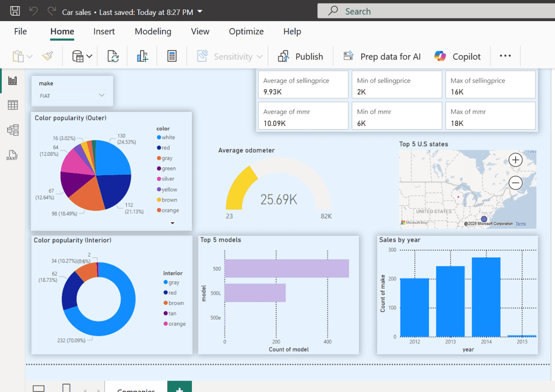The width and height of the screenshot is (555, 392).
Task: Open the Terms link on the map
Action: tap(521, 224)
